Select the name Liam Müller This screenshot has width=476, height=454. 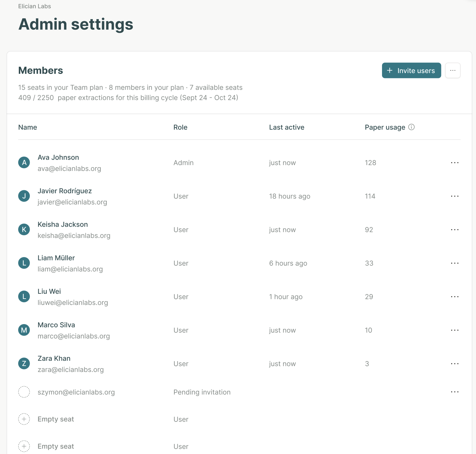pos(56,258)
